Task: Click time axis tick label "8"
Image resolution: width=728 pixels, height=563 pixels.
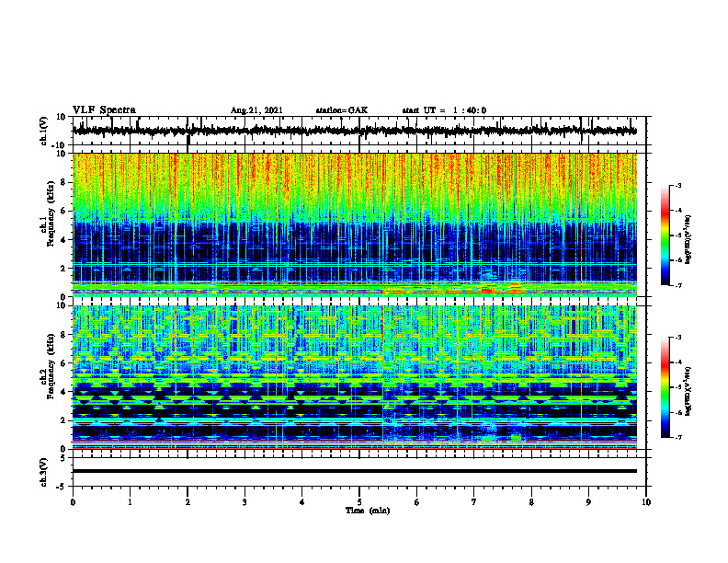Action: tap(531, 502)
